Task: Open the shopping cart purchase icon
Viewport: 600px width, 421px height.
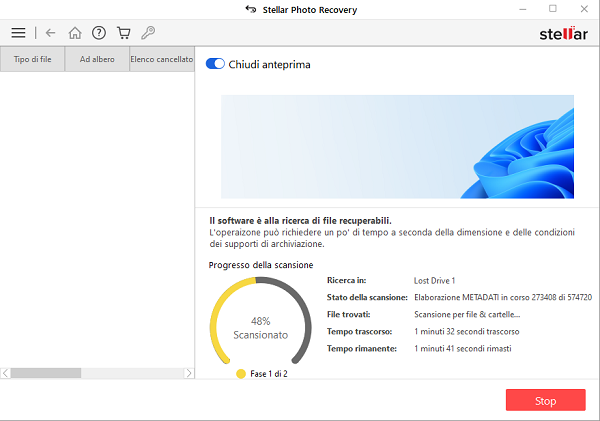Action: [123, 33]
